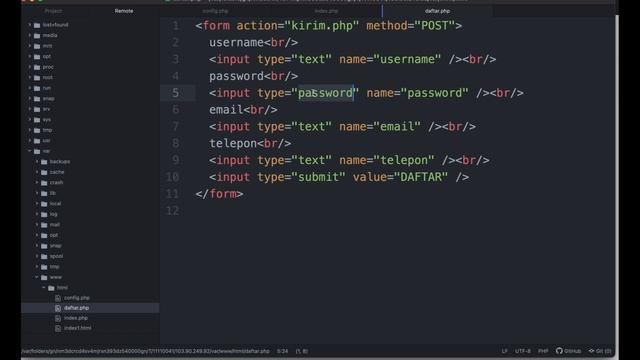Viewport: 640px width, 360px height.
Task: Click the Git icon in status bar
Action: (591, 351)
